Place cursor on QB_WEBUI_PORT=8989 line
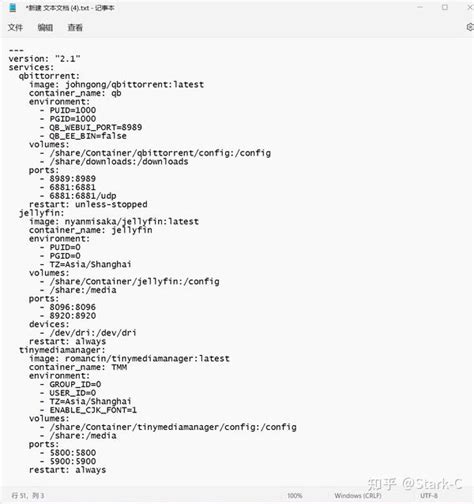Viewport: 474px width, 504px height. 91,127
